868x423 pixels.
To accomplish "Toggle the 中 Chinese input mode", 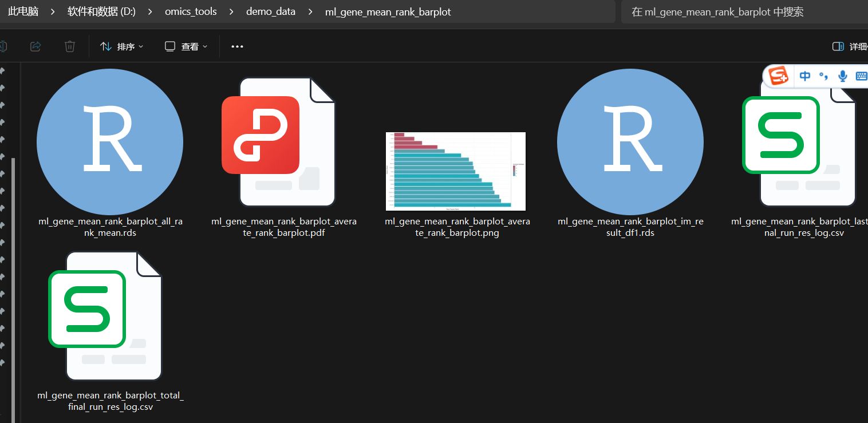I will point(805,76).
